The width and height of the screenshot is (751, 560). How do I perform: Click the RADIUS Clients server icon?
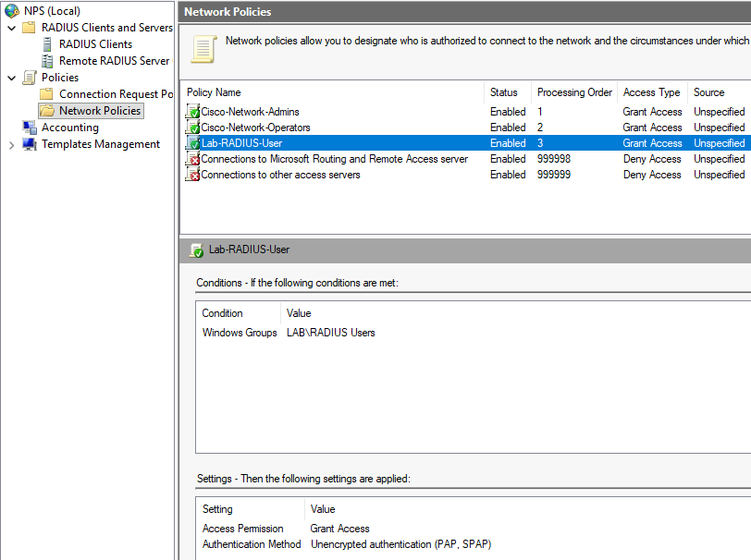point(47,44)
